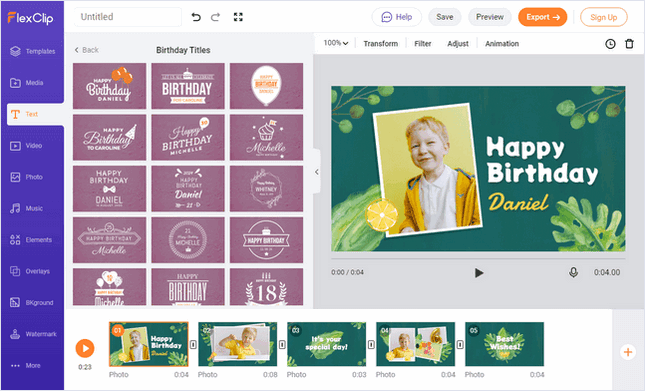Open the Elements sidebar panel

click(32, 240)
